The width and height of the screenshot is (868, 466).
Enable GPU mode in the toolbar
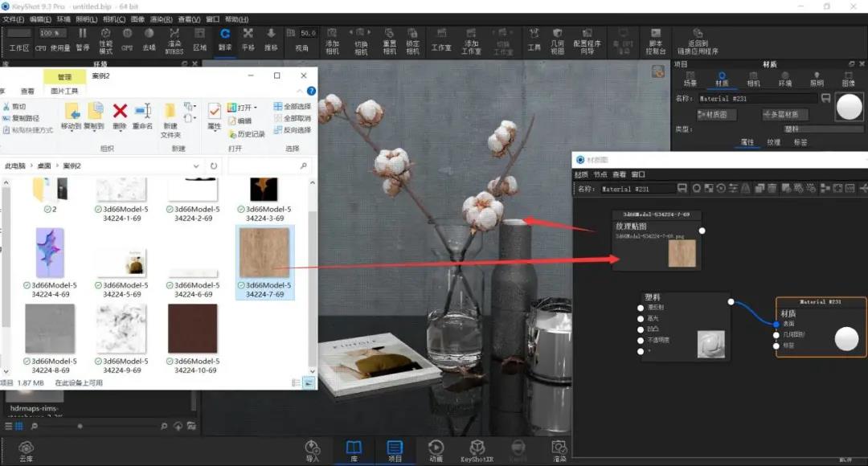pos(127,40)
